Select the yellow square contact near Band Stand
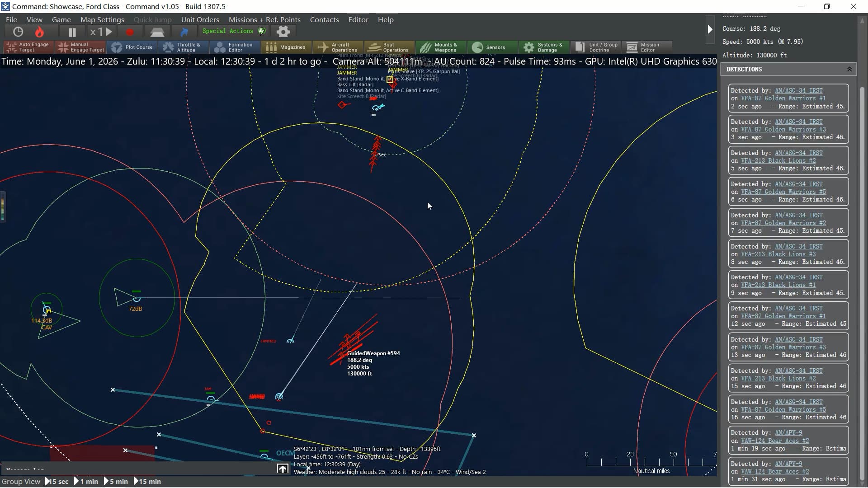 pos(390,80)
